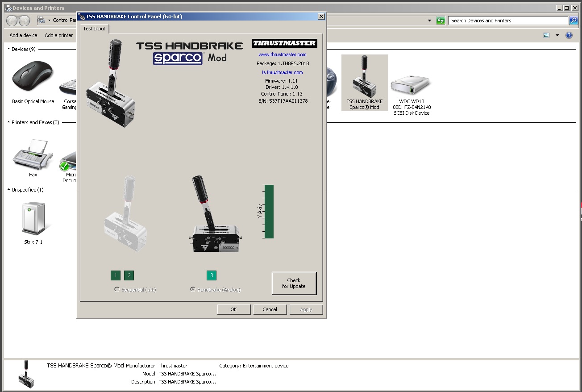Click Add a device in toolbar
This screenshot has height=392, width=582.
(x=24, y=35)
